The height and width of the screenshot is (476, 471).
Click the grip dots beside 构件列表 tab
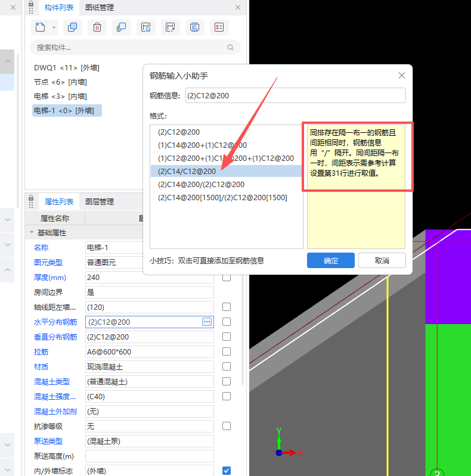point(31,11)
